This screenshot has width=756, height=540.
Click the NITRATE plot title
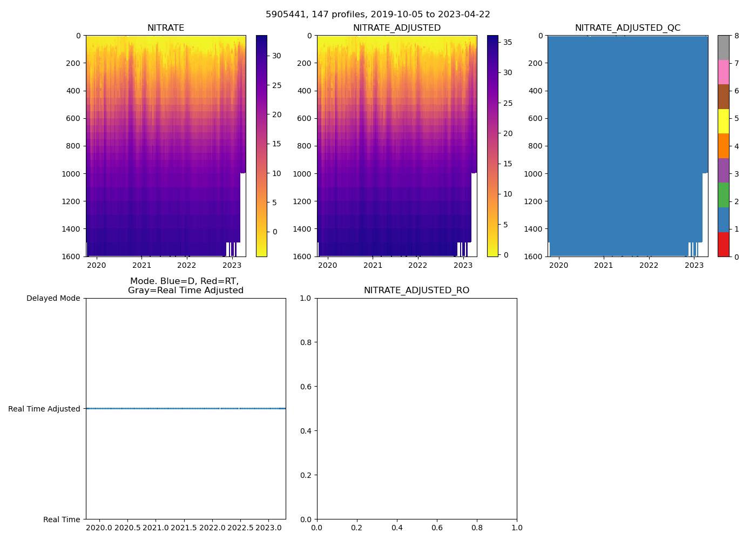166,28
